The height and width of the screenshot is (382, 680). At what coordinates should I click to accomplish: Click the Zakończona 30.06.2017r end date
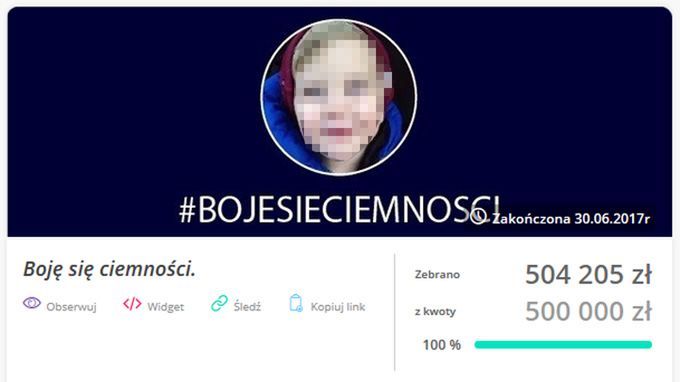[571, 218]
